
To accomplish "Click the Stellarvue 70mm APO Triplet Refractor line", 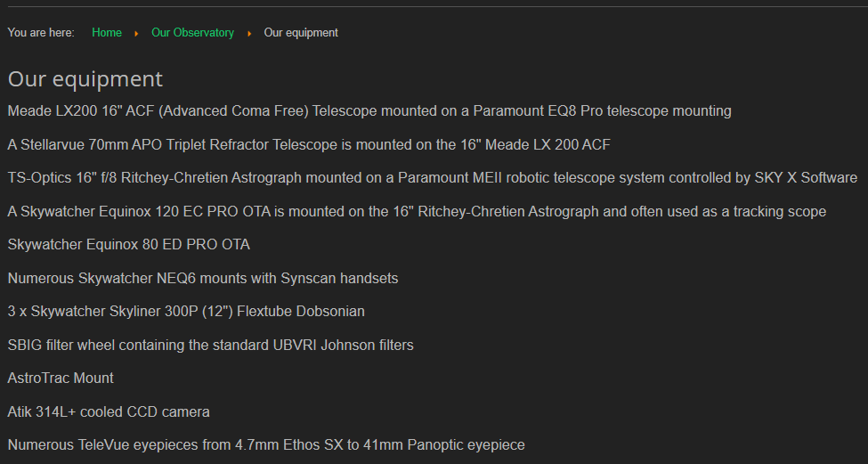I will pos(309,144).
